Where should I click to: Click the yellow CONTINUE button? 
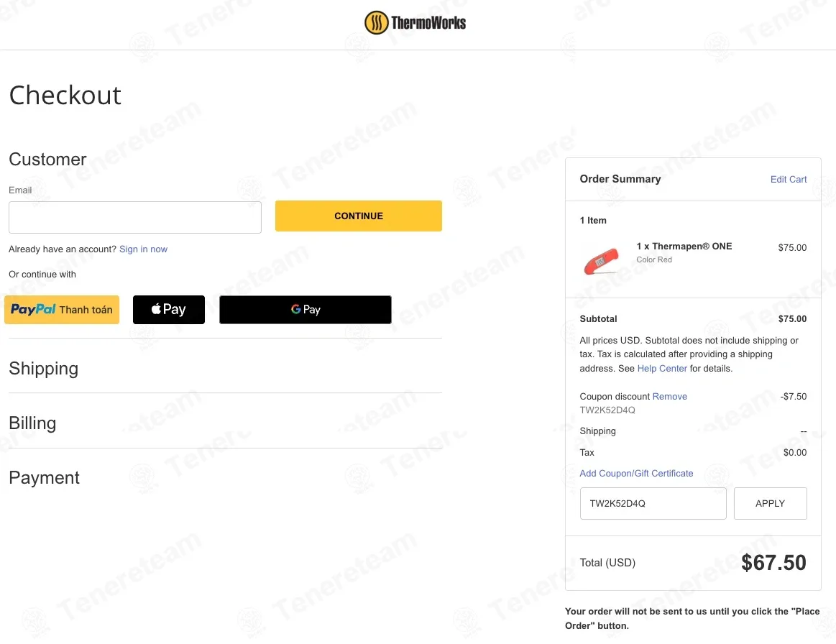358,216
